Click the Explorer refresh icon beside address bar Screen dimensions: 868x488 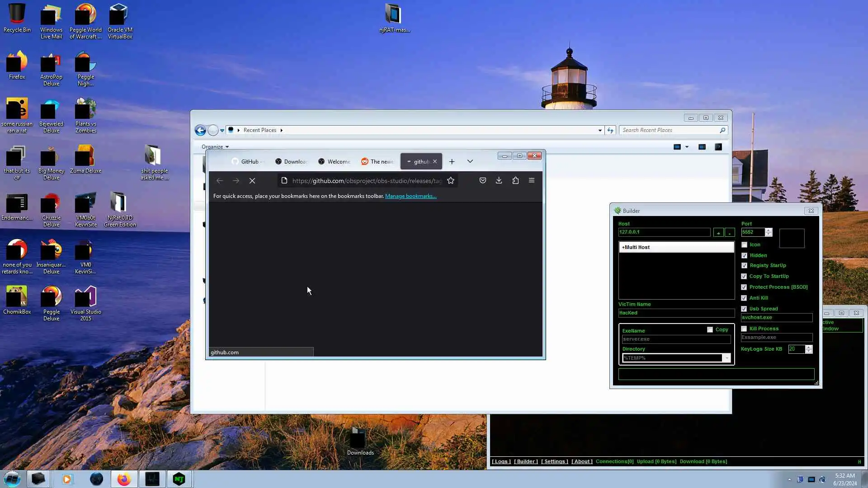click(x=610, y=130)
